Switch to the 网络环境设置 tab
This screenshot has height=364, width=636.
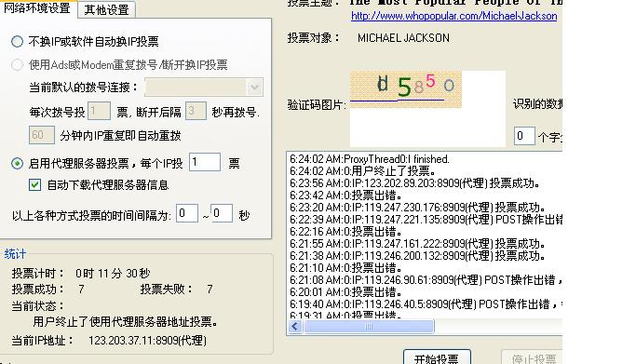(x=37, y=7)
